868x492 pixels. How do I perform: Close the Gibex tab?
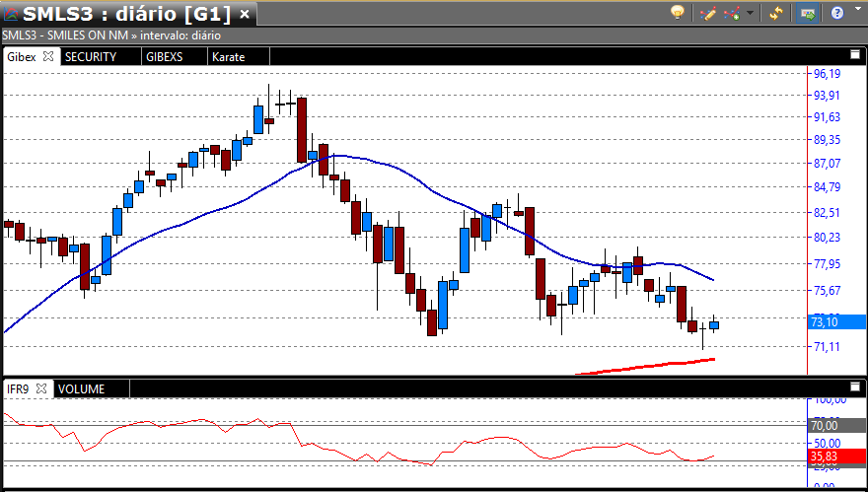[48, 57]
